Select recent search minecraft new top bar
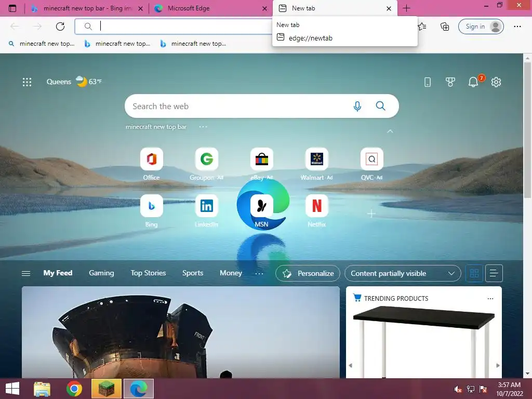 pos(156,127)
